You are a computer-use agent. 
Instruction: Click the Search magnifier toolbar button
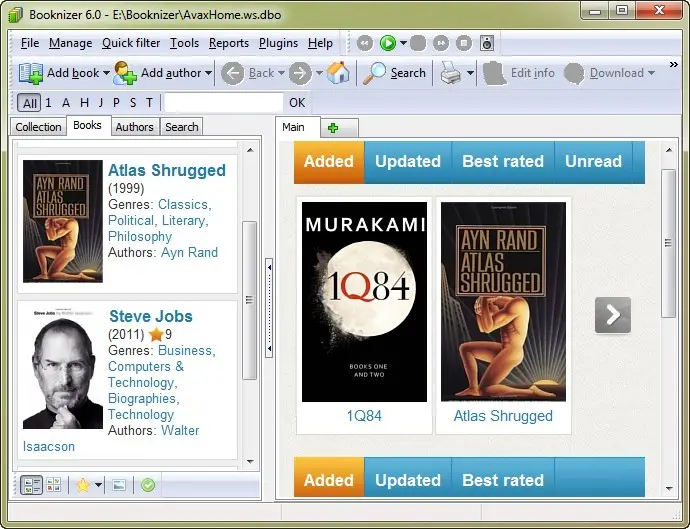click(x=395, y=73)
